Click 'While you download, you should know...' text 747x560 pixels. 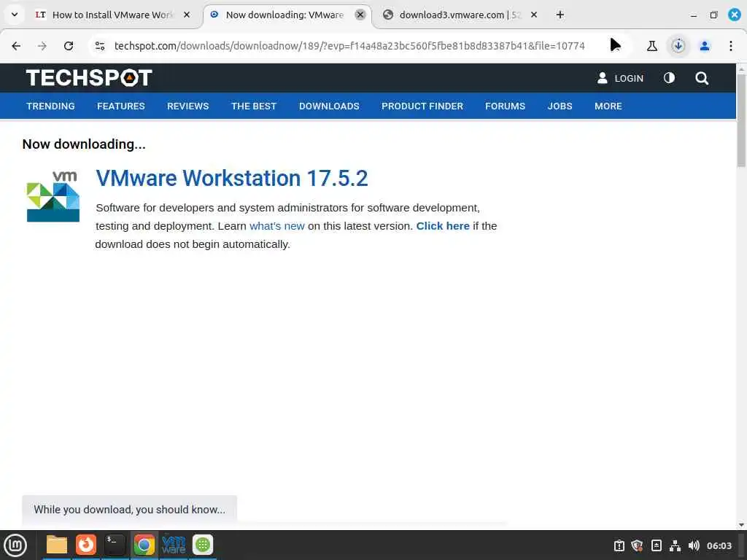(130, 510)
